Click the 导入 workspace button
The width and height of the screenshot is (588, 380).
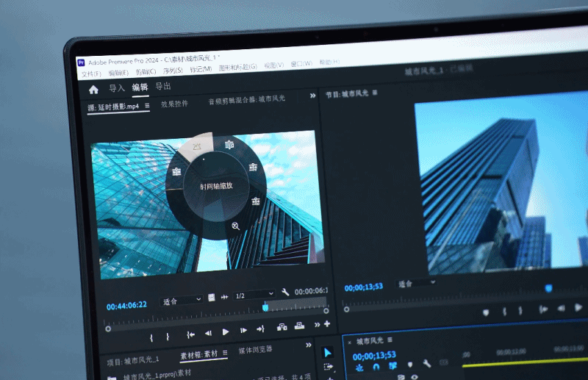click(x=117, y=88)
